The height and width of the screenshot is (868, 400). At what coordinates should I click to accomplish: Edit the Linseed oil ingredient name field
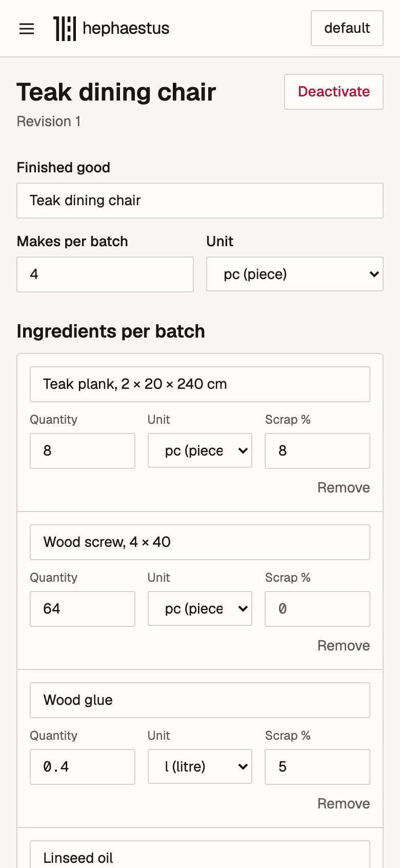click(x=200, y=855)
